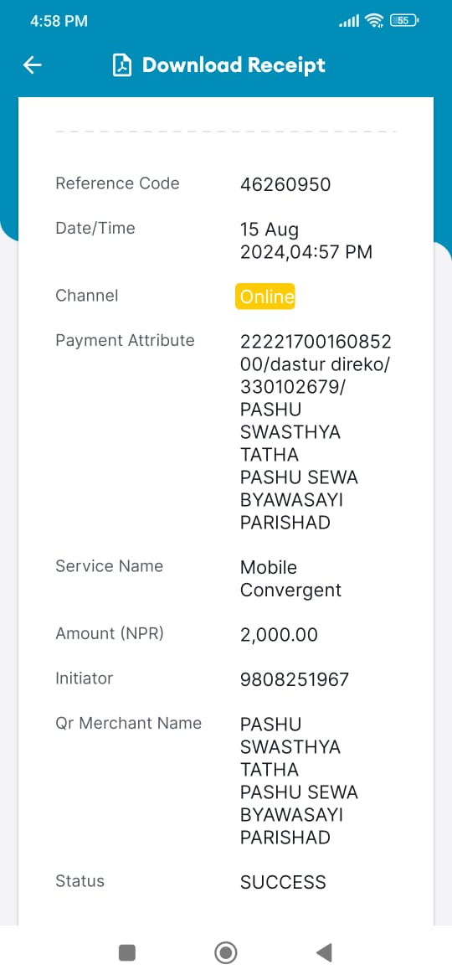452x980 pixels.
Task: Click the PDF receipt icon
Action: (121, 65)
